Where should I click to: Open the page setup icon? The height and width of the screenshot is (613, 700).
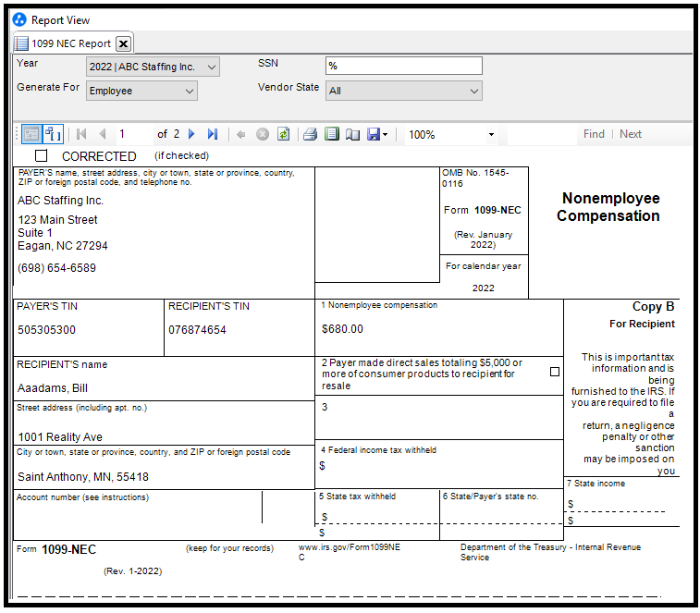(x=352, y=134)
